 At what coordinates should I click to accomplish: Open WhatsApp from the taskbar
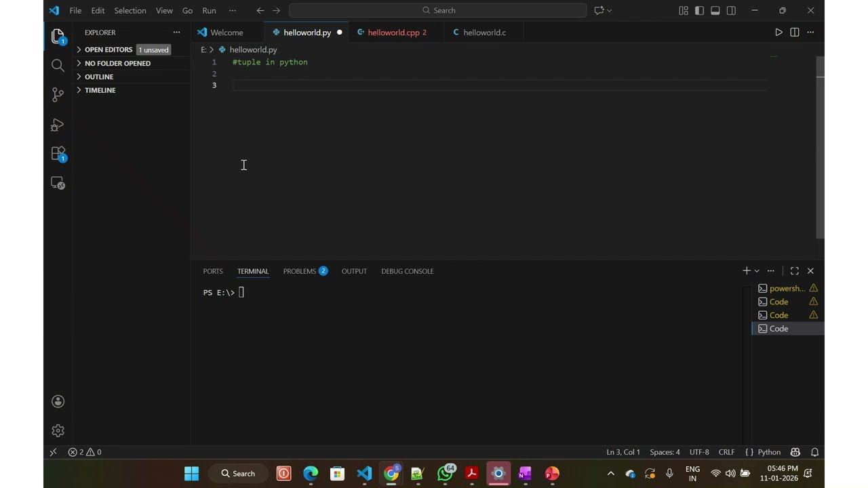[446, 473]
